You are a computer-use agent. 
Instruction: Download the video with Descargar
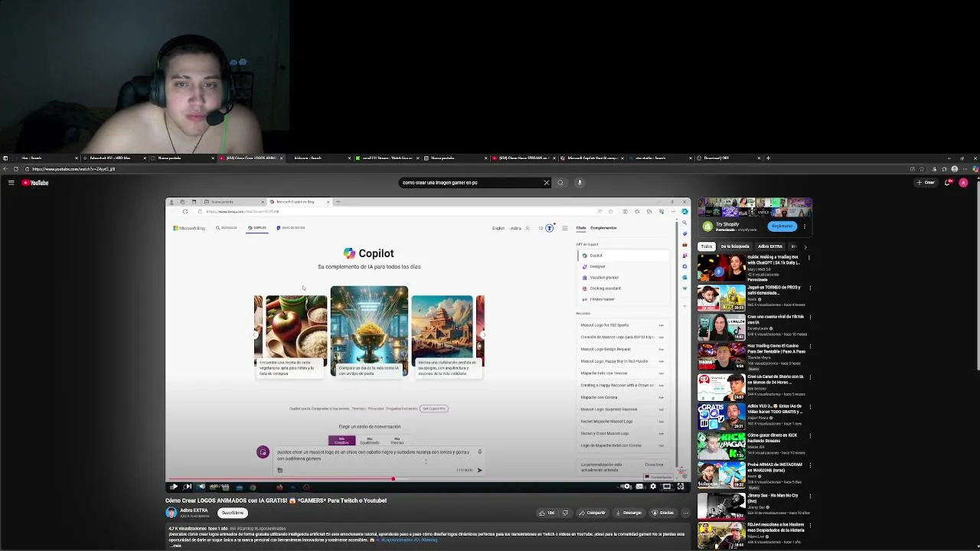628,513
